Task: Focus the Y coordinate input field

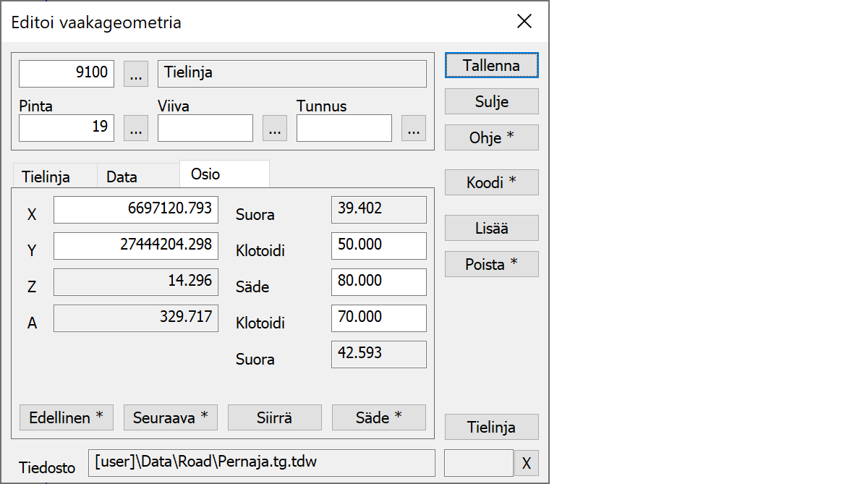Action: [136, 245]
